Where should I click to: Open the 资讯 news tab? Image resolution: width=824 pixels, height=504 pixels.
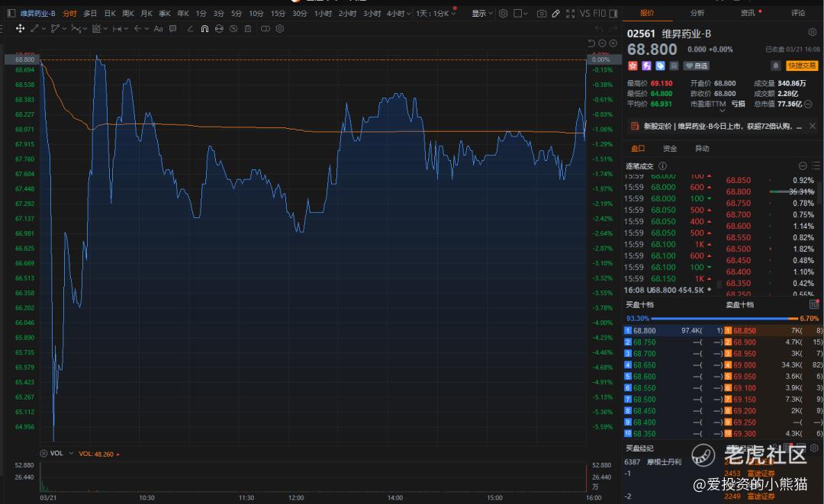click(748, 13)
